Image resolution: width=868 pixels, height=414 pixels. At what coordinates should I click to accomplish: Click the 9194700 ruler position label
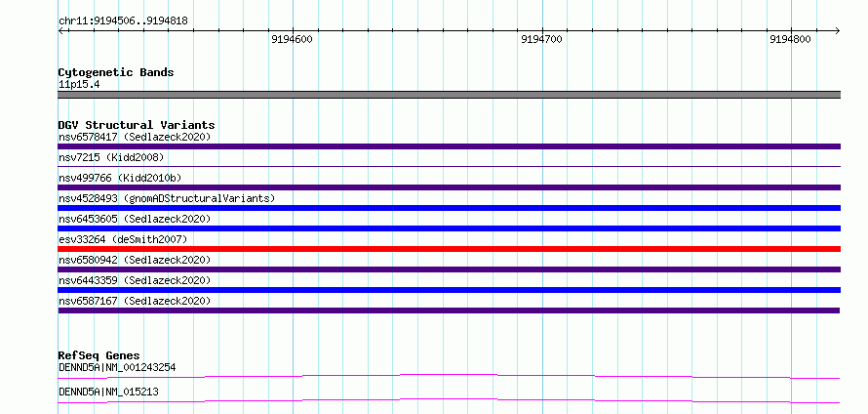541,39
